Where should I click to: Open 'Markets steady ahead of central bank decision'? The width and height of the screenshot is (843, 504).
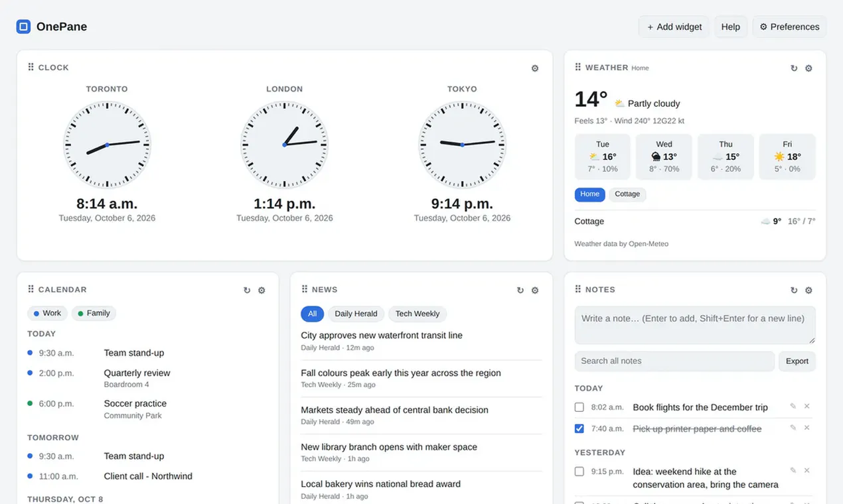point(394,410)
